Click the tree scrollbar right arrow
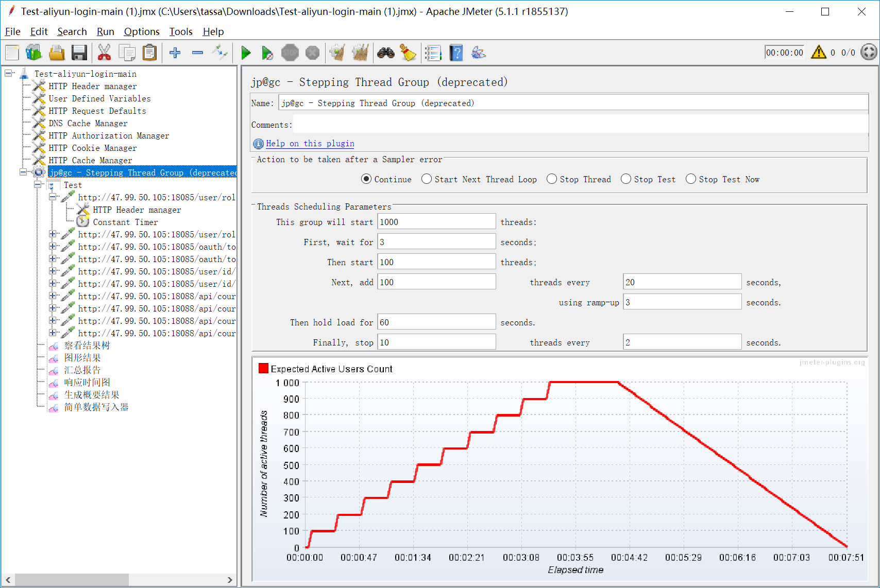The image size is (880, 588). tap(230, 580)
